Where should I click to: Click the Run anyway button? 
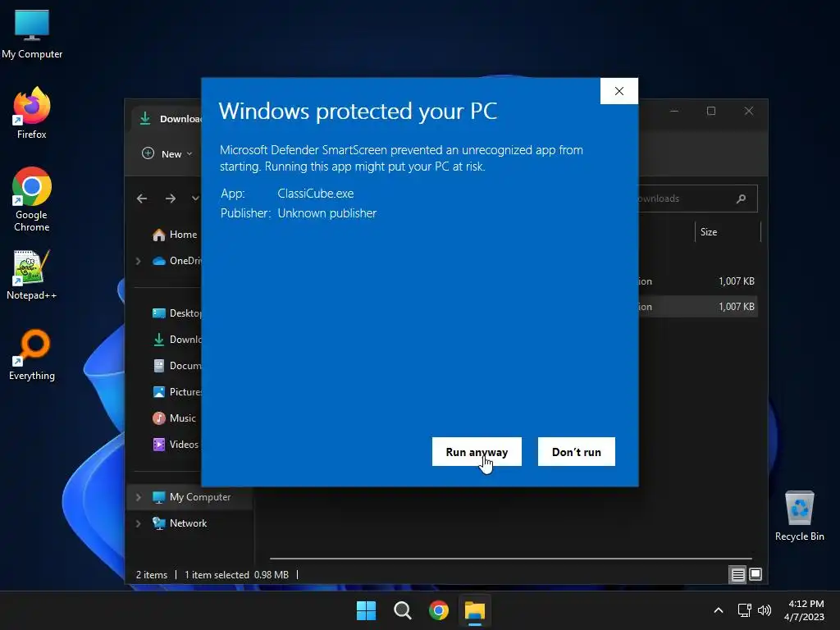(x=477, y=452)
